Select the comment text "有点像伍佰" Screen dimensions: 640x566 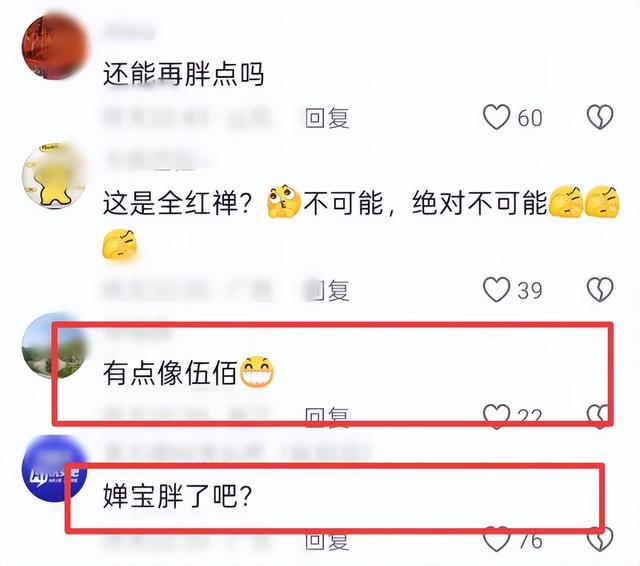[x=170, y=373]
